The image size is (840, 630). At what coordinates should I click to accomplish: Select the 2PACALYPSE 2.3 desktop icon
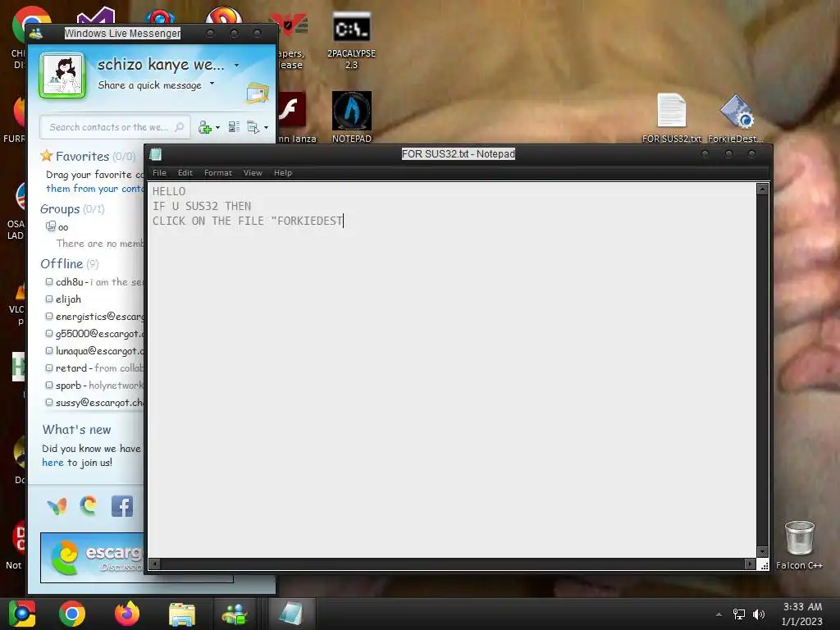pos(351,40)
